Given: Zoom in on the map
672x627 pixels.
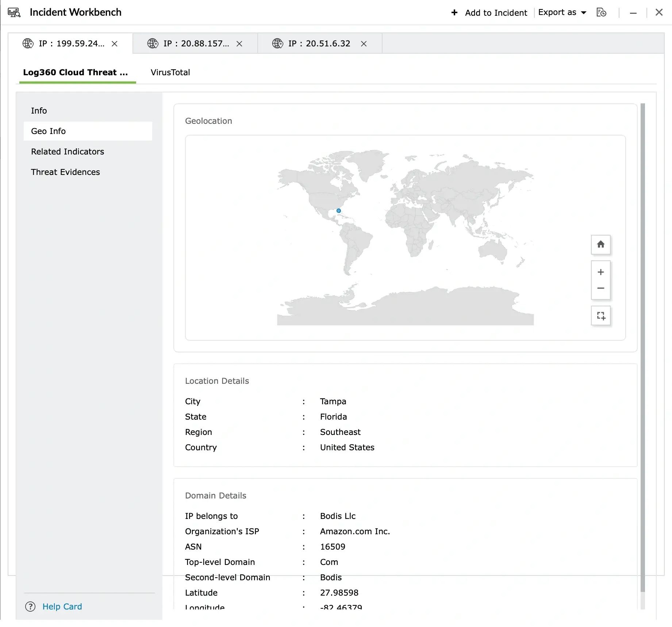Looking at the screenshot, I should [x=601, y=272].
